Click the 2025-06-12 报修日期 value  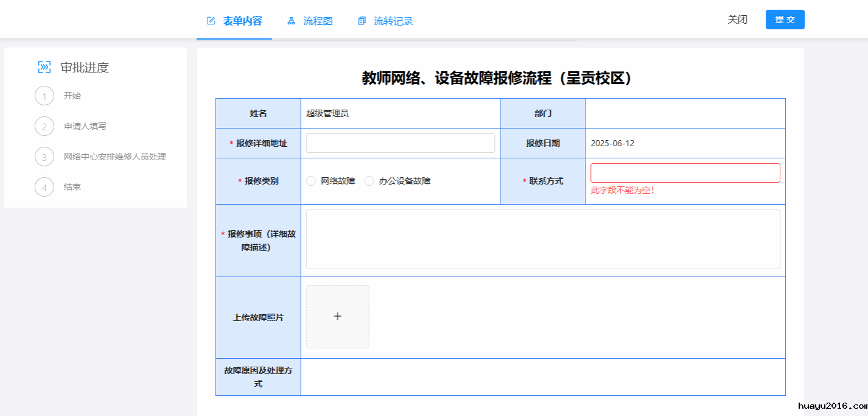[612, 143]
